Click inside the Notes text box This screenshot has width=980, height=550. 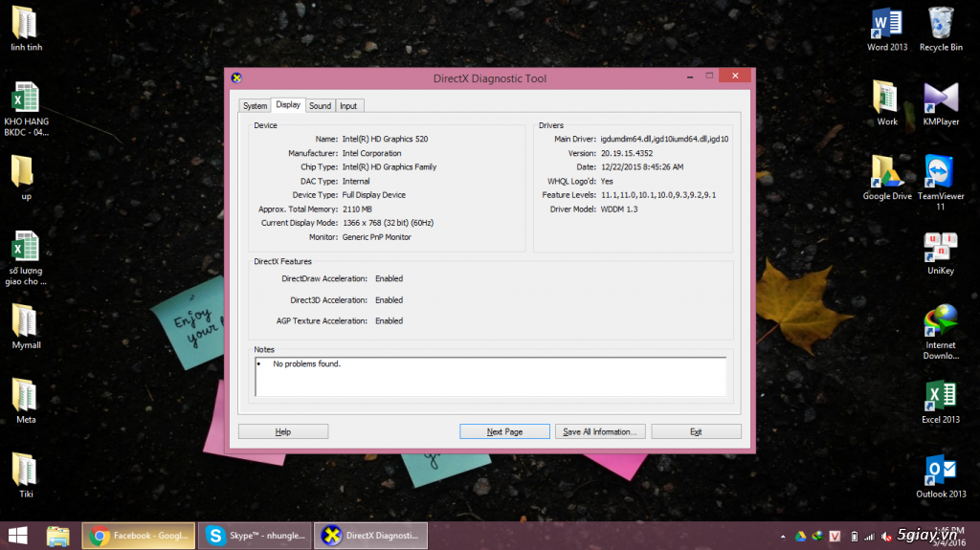tap(490, 377)
